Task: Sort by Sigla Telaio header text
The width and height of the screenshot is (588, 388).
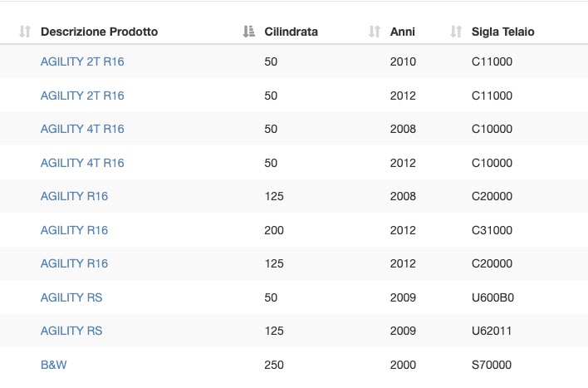Action: click(503, 32)
